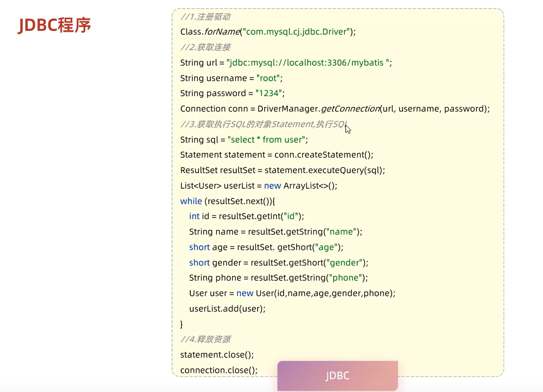Viewport: 543px width, 392px height.
Task: Click the comment //2.获取连接
Action: [x=205, y=47]
